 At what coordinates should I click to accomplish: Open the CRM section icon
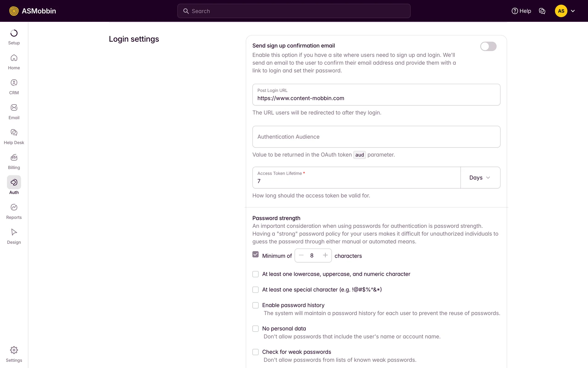(14, 83)
